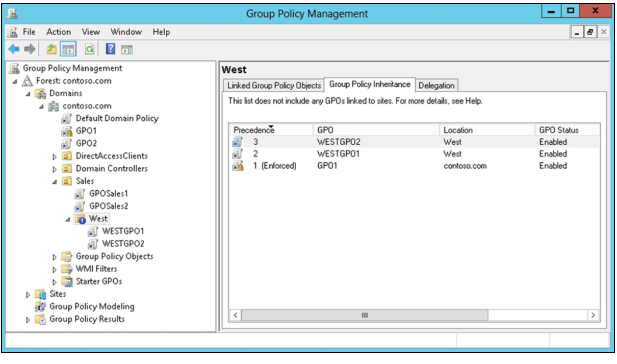The width and height of the screenshot is (617, 364).
Task: Click the Forest contoso.com triangle icon
Action: click(27, 81)
